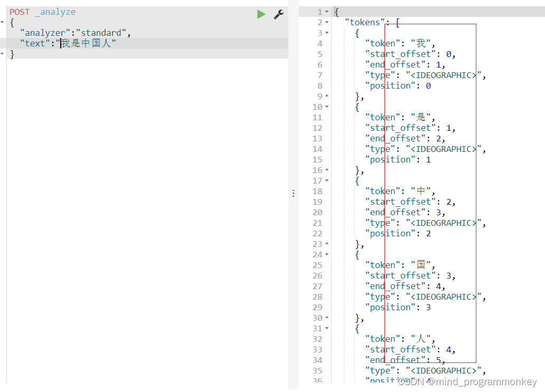This screenshot has height=392, width=545.
Task: Click the "start_offset": 1 line
Action: 410,128
